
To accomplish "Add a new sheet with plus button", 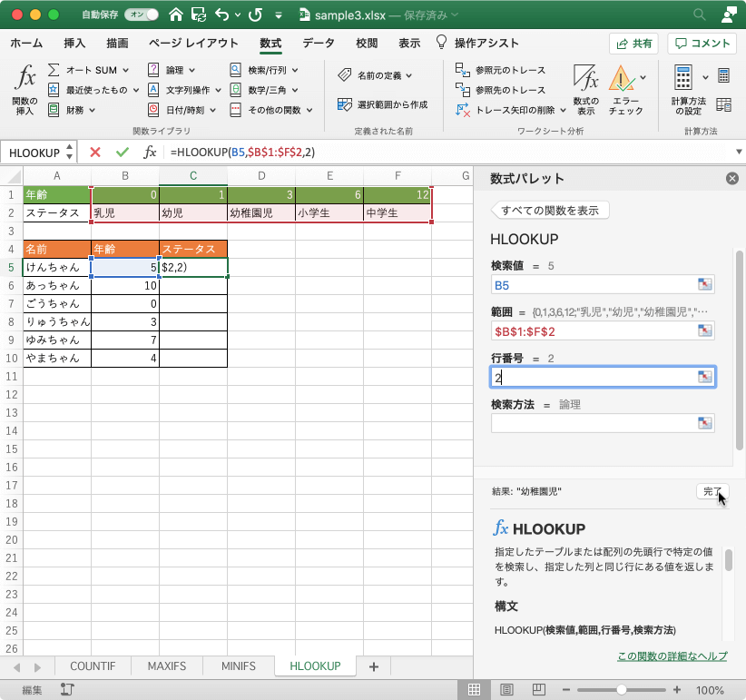I will (374, 666).
